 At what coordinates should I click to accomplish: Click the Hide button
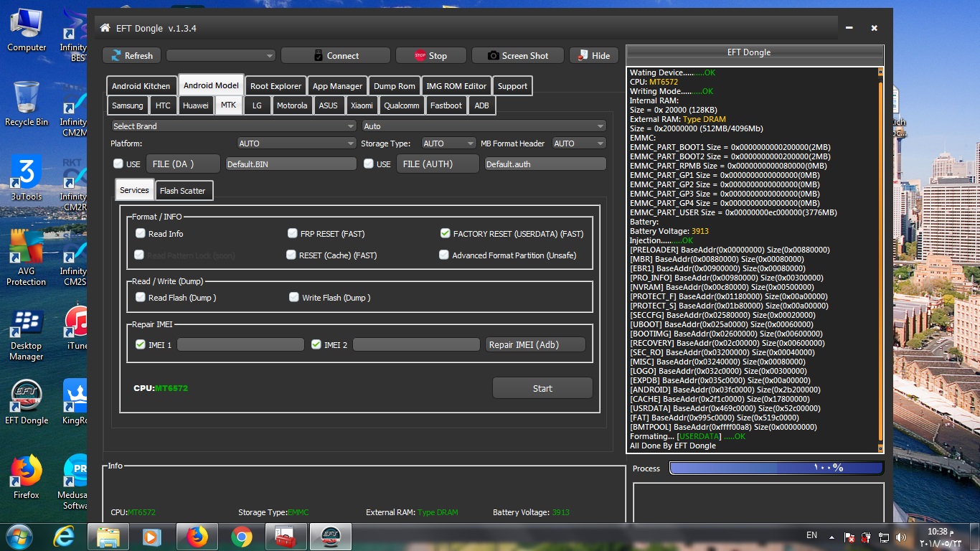click(x=594, y=55)
